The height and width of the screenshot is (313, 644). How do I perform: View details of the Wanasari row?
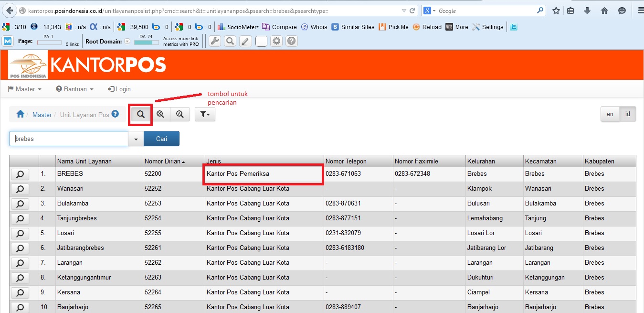[x=20, y=189]
